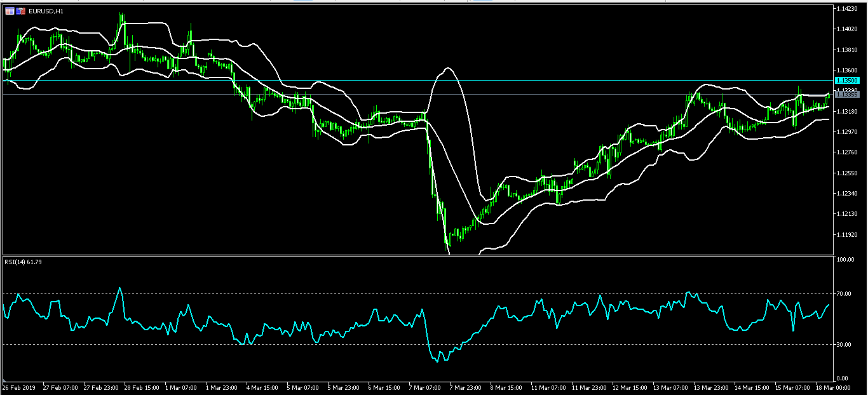Viewport: 868px width, 395px height.
Task: Click the 1.12760 price scale value
Action: click(x=848, y=152)
